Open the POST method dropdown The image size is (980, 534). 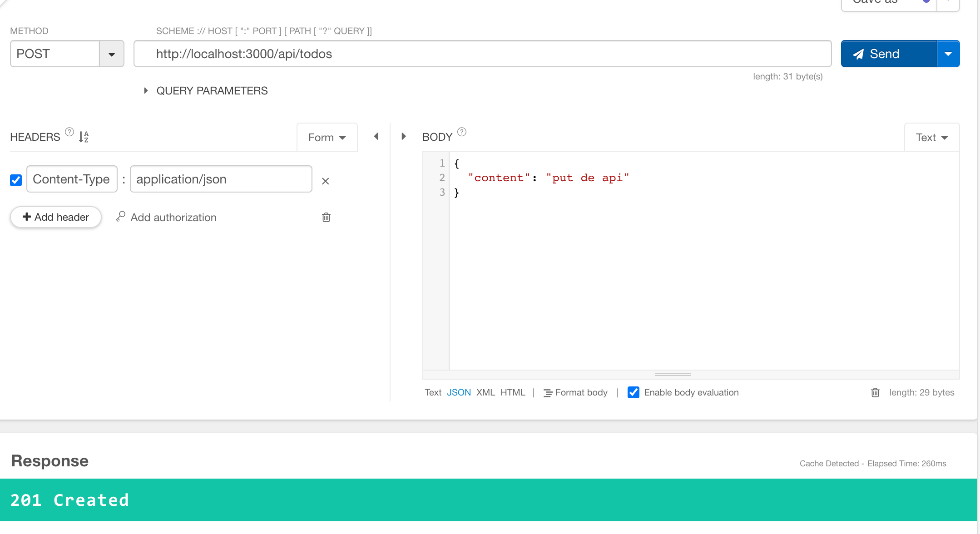(x=111, y=54)
